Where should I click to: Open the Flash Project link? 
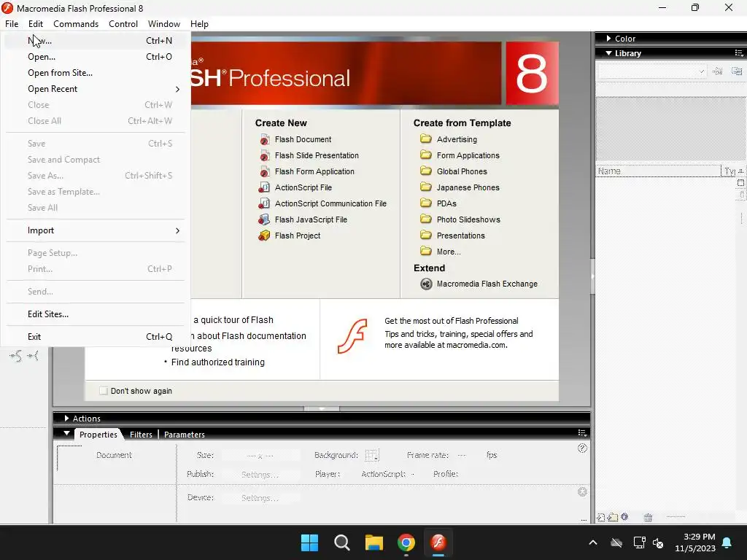click(298, 236)
